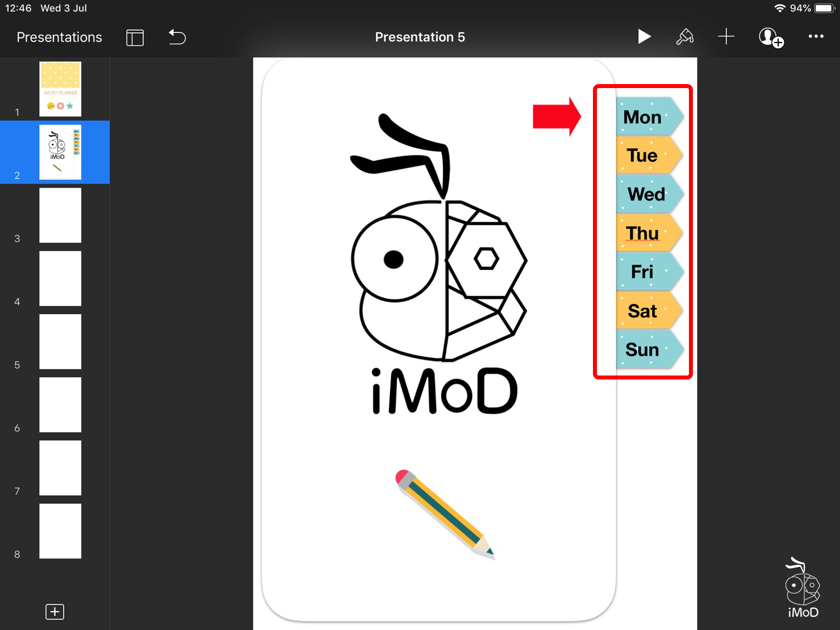Open blank slide 8 thumbnail
The width and height of the screenshot is (840, 630).
click(x=60, y=531)
